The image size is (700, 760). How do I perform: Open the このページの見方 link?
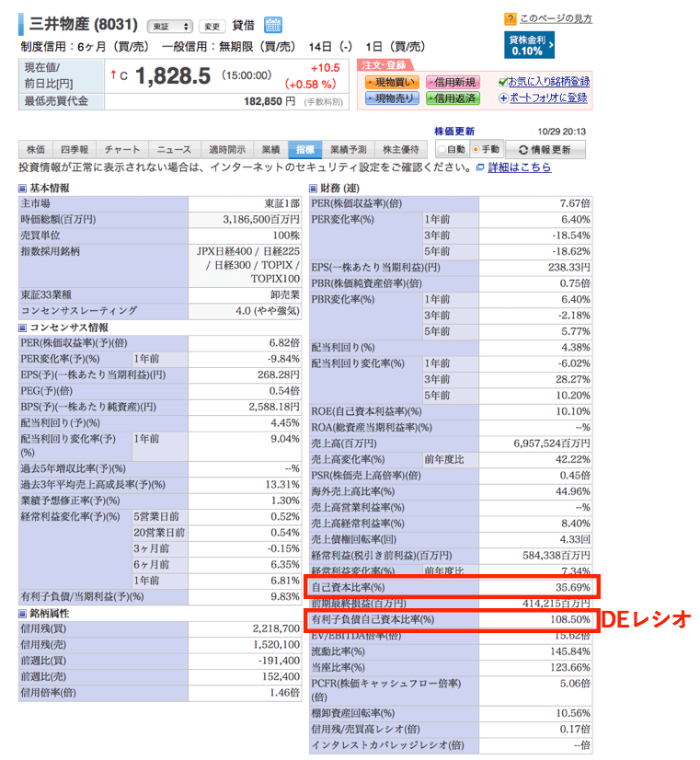click(556, 19)
